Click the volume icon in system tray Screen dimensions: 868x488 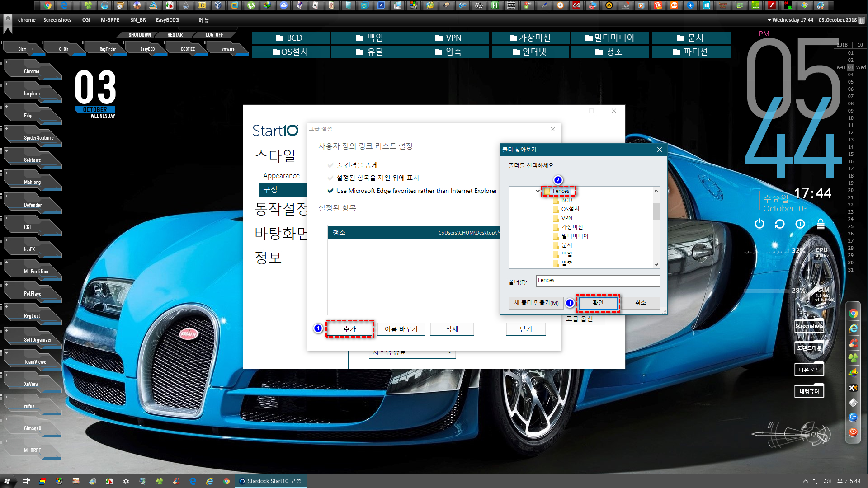(x=827, y=481)
